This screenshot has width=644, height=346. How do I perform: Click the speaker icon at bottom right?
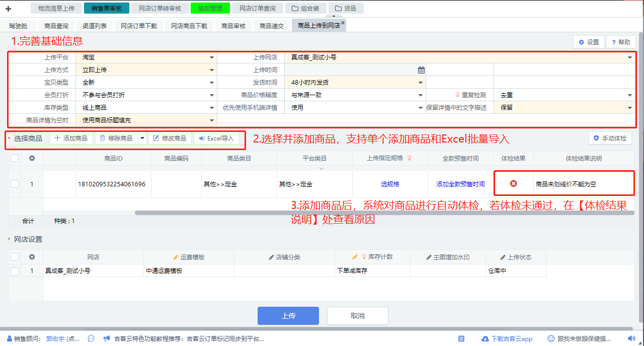click(x=631, y=339)
